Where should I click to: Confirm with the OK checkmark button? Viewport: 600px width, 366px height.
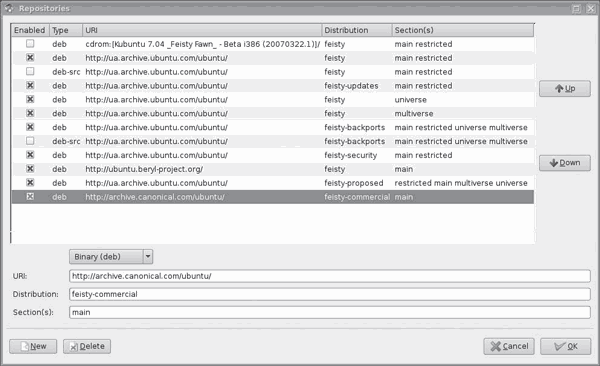(x=566, y=346)
